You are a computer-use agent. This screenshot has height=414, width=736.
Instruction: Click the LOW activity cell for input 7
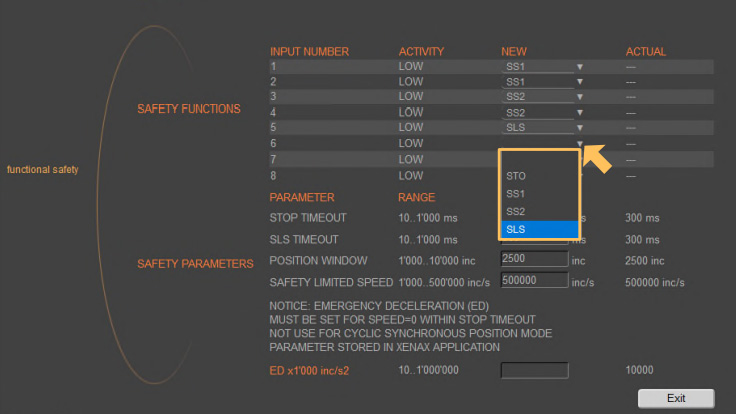click(x=411, y=160)
